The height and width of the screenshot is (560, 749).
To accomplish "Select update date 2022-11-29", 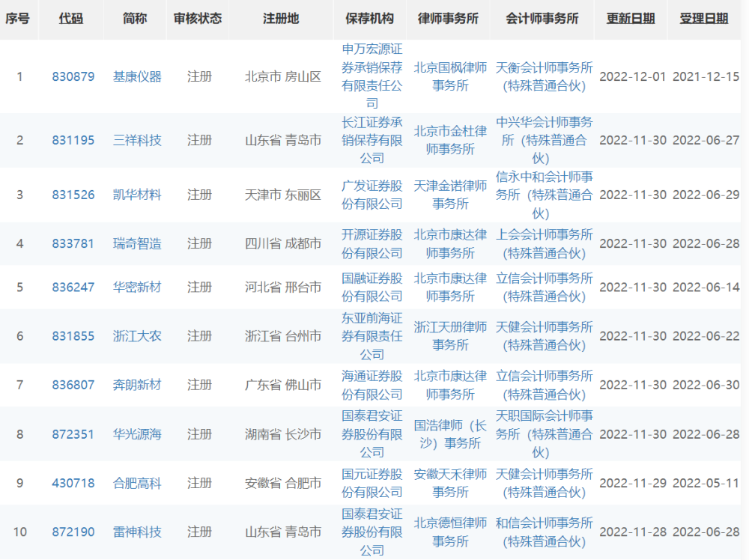I will point(632,483).
